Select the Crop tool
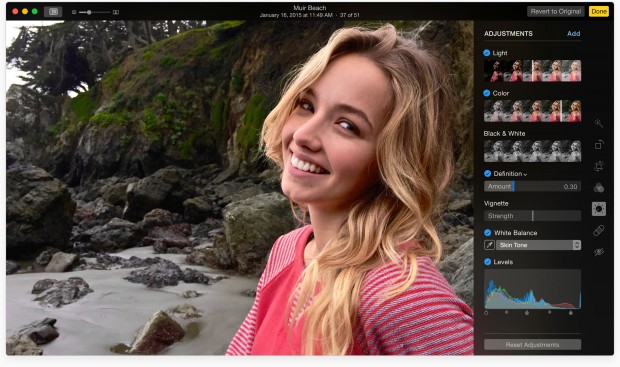Image resolution: width=620 pixels, height=367 pixels. point(599,166)
